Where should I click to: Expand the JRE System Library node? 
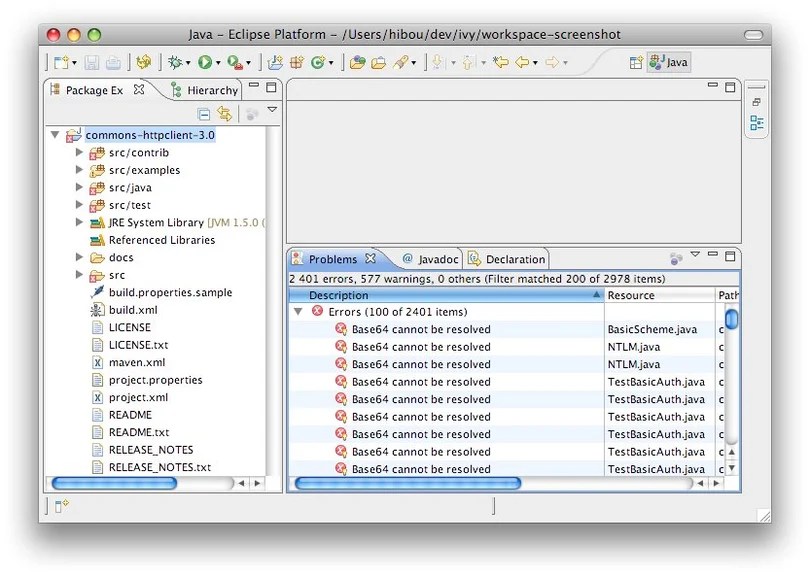[x=79, y=222]
